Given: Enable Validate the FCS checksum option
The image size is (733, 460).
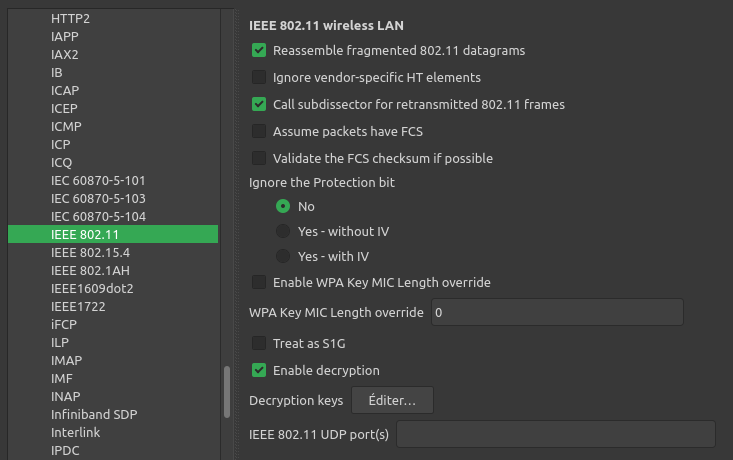Looking at the screenshot, I should click(x=259, y=158).
